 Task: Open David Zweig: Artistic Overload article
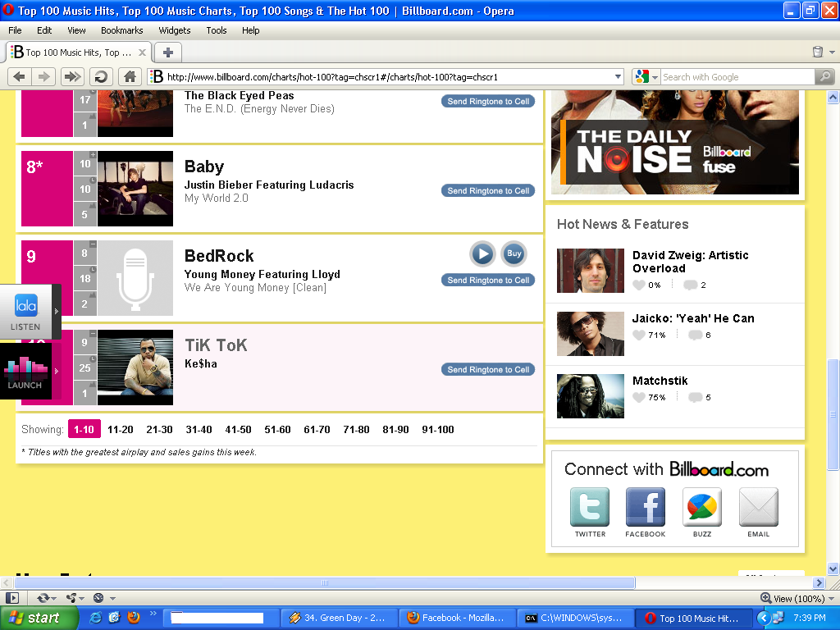(691, 262)
